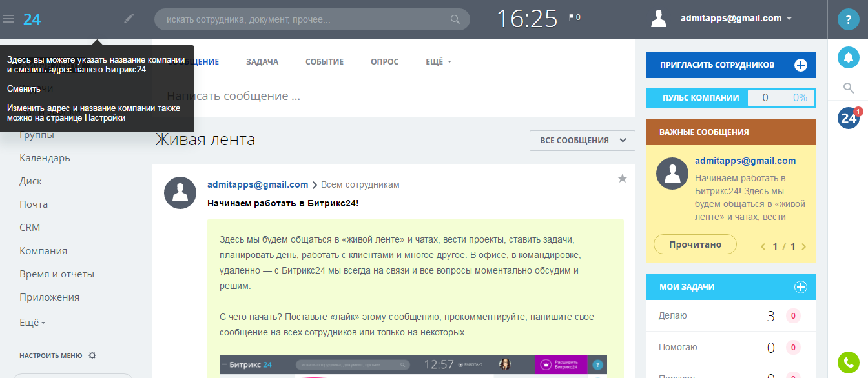Expand the ЕЩЁ dropdown in the post tabs
Image resolution: width=868 pixels, height=378 pixels.
point(438,61)
